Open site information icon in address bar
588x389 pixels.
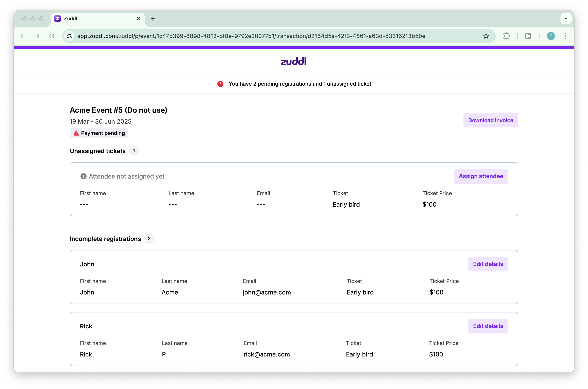pos(69,36)
